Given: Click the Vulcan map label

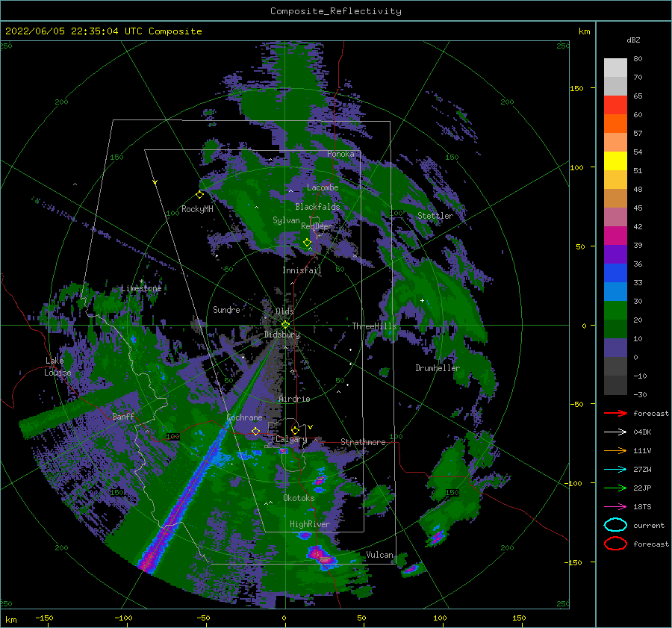Looking at the screenshot, I should coord(380,555).
